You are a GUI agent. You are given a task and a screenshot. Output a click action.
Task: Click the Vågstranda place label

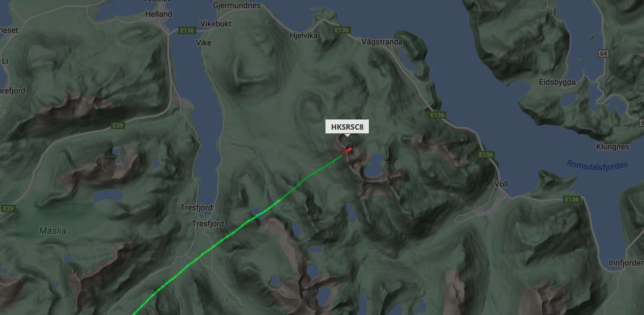tap(382, 41)
